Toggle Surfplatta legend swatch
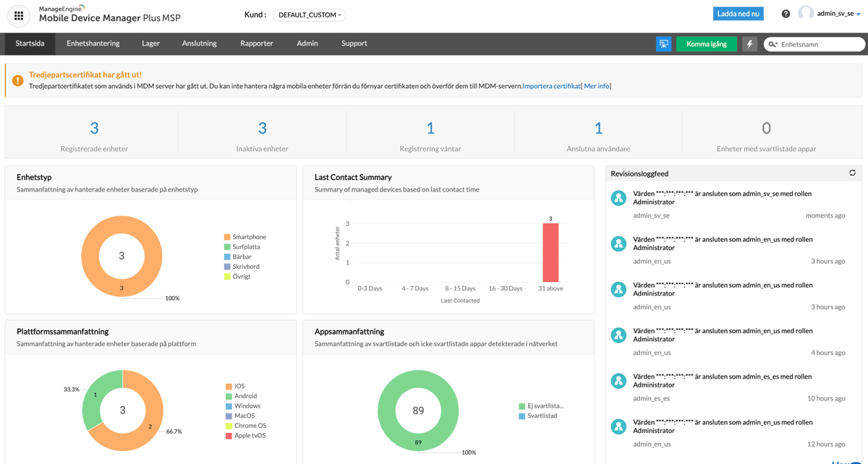868x464 pixels. (x=227, y=247)
